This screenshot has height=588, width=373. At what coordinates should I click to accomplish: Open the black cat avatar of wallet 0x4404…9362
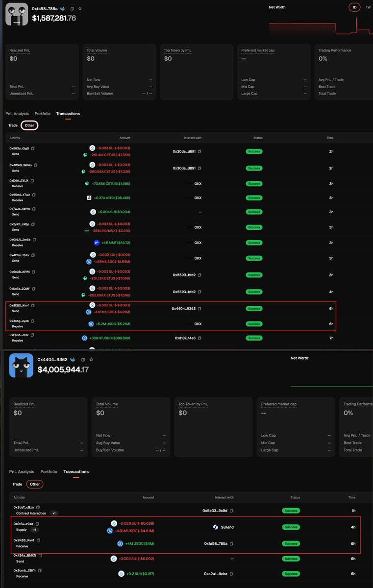21,365
